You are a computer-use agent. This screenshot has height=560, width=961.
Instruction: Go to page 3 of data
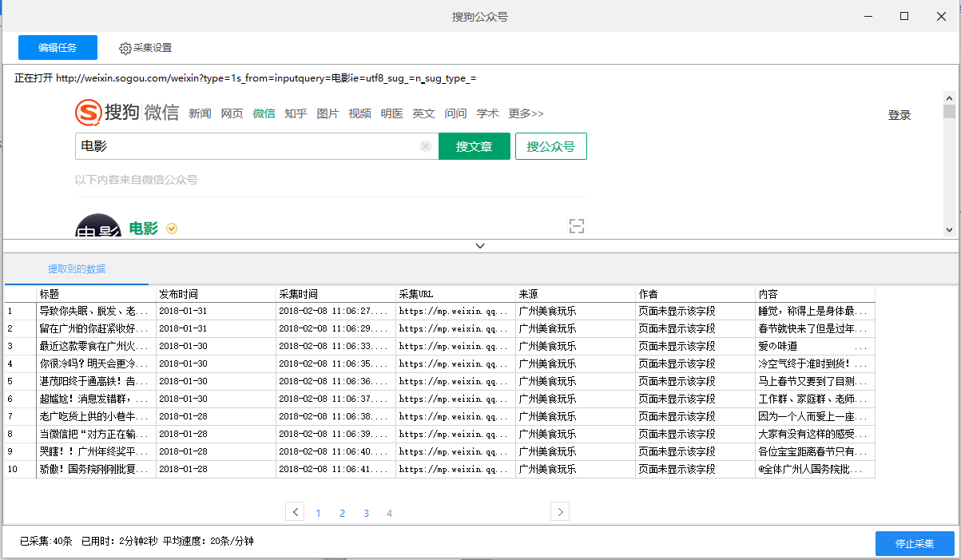coord(366,513)
